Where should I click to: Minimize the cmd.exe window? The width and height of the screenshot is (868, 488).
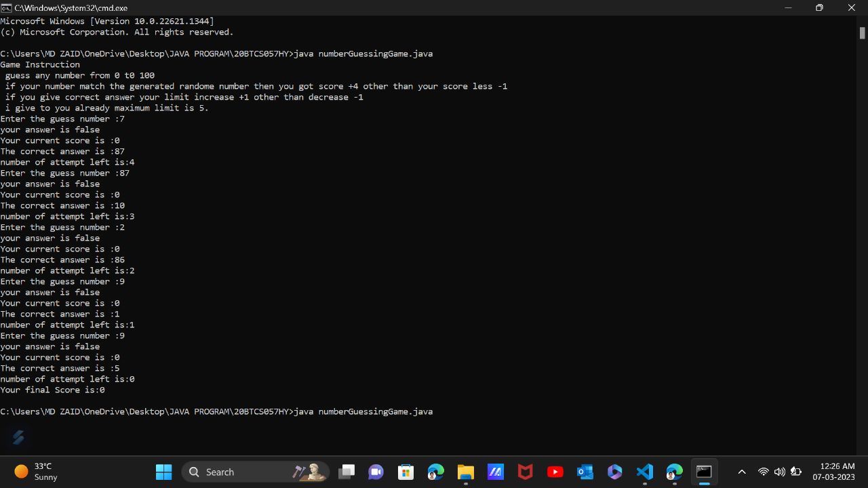point(788,7)
